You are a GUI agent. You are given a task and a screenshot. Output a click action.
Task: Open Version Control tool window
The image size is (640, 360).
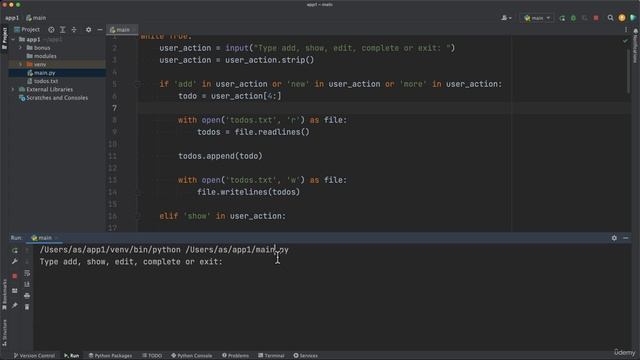tap(34, 356)
